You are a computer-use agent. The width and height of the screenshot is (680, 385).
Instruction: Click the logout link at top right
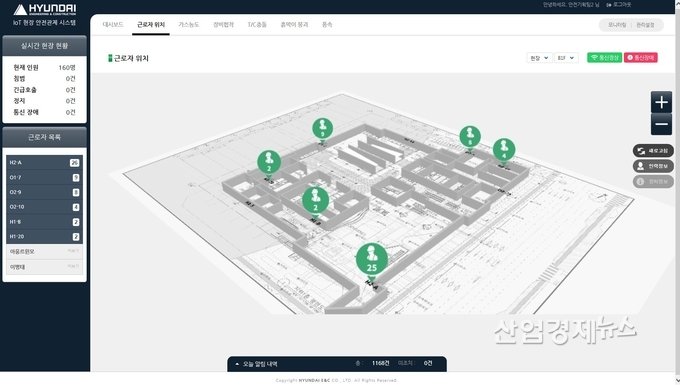pyautogui.click(x=619, y=5)
